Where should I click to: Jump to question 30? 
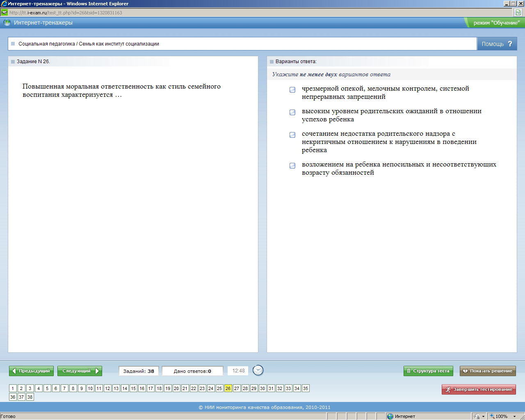tap(262, 388)
